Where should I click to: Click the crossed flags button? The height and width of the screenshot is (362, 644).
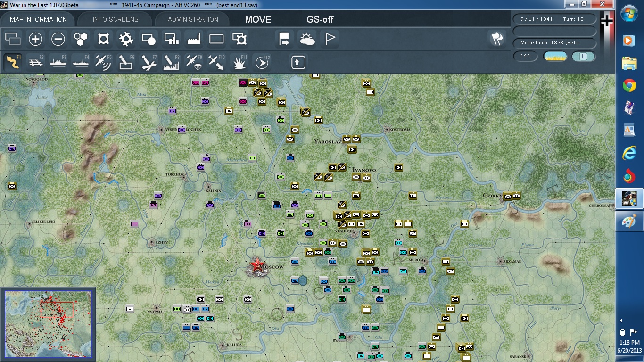(x=497, y=39)
